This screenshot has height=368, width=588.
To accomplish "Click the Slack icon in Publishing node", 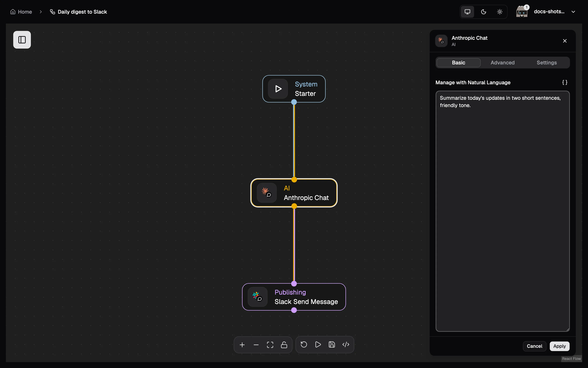I will pyautogui.click(x=258, y=297).
